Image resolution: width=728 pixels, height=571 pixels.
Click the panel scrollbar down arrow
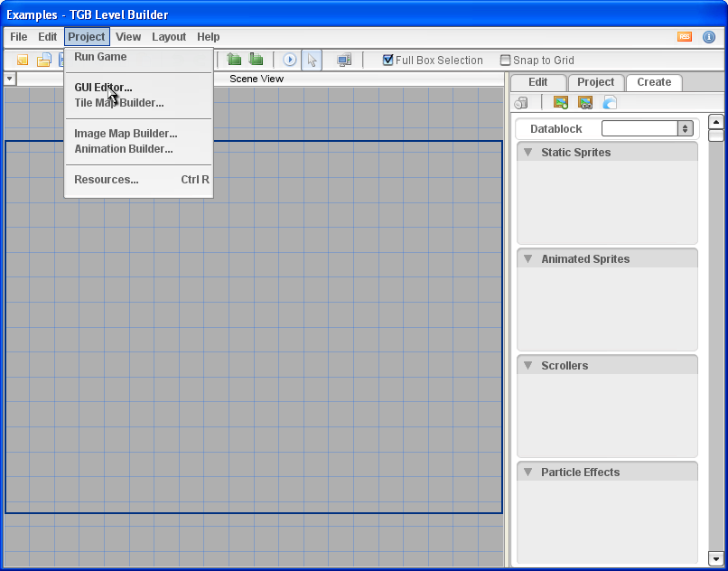click(716, 557)
